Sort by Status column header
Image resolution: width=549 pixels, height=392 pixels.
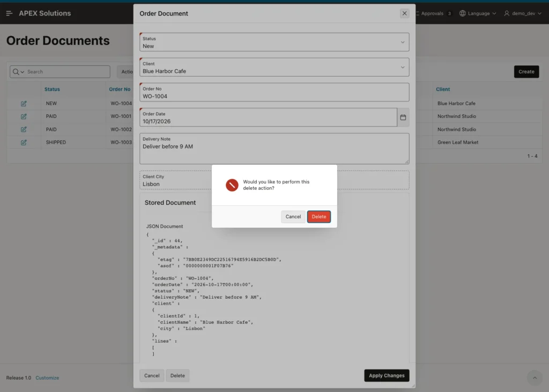(52, 89)
